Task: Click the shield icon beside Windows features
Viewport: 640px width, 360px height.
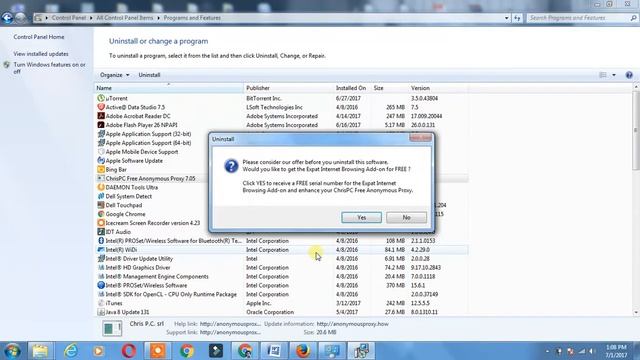Action: coord(7,65)
